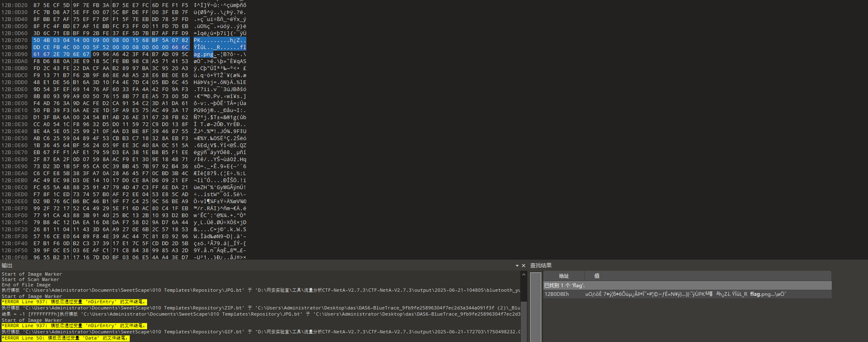Click the 输出 panel title
The image size is (868, 342).
(x=7, y=265)
